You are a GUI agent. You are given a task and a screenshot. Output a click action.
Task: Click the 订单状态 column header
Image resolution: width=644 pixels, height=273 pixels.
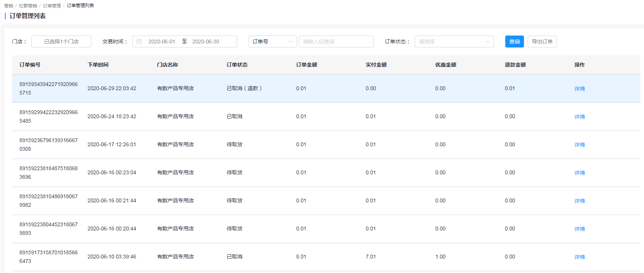tap(237, 65)
